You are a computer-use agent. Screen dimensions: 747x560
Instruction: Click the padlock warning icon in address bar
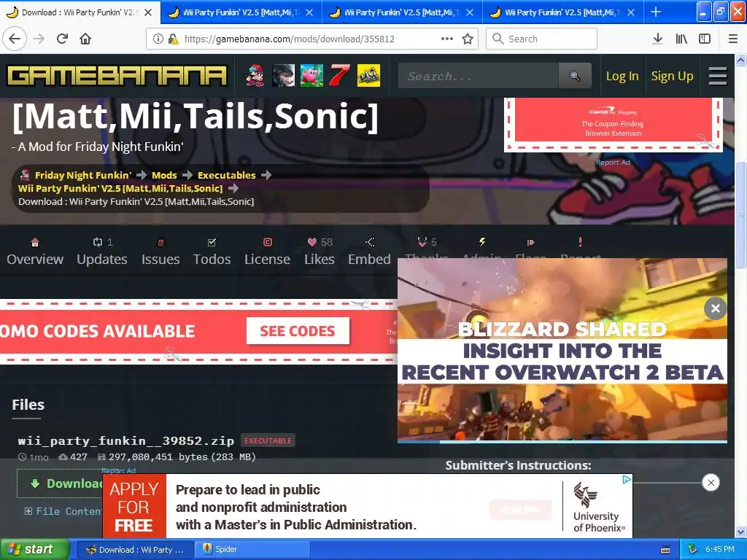pos(173,39)
